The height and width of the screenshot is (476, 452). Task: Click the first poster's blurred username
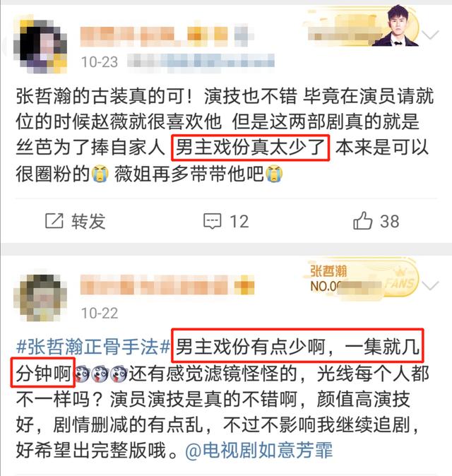pyautogui.click(x=167, y=37)
